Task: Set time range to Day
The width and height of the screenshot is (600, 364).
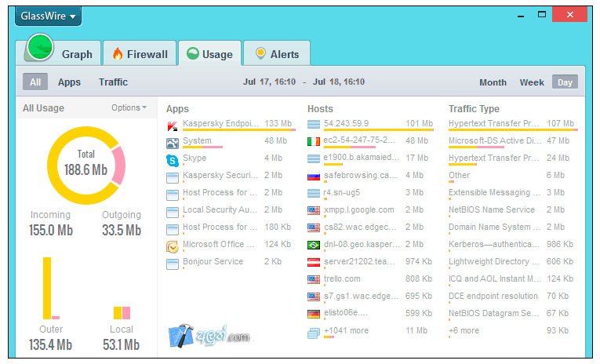Action: click(x=565, y=82)
